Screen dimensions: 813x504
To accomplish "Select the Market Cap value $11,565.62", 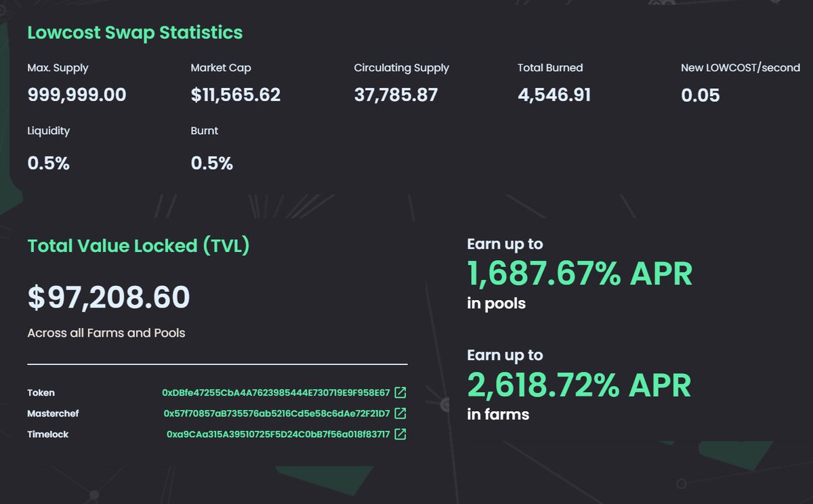I will point(236,95).
